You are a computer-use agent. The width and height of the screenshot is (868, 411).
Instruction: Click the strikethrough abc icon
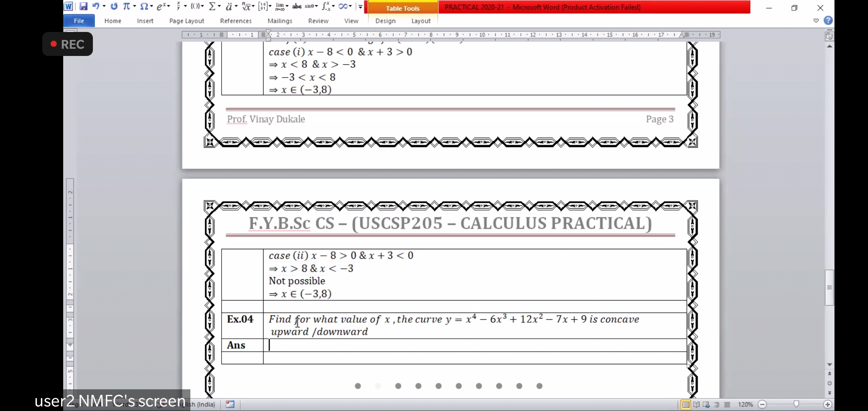tap(297, 6)
